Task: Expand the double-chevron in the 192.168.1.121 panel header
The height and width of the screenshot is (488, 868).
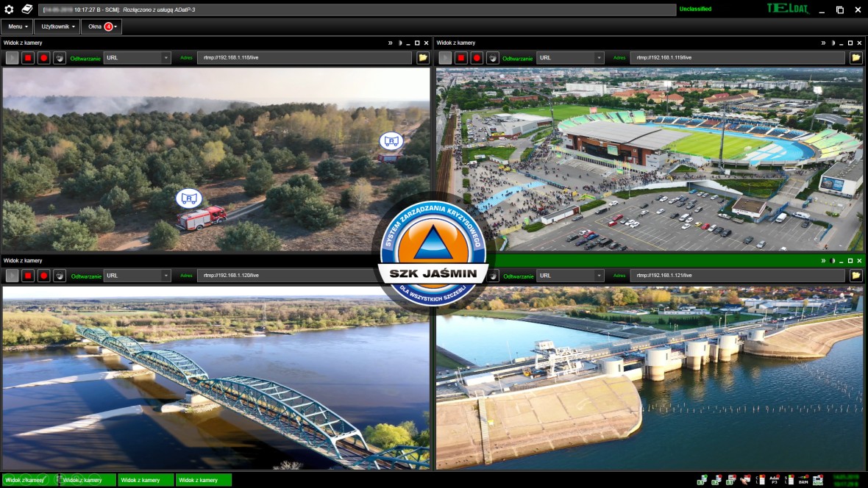Action: coord(823,261)
